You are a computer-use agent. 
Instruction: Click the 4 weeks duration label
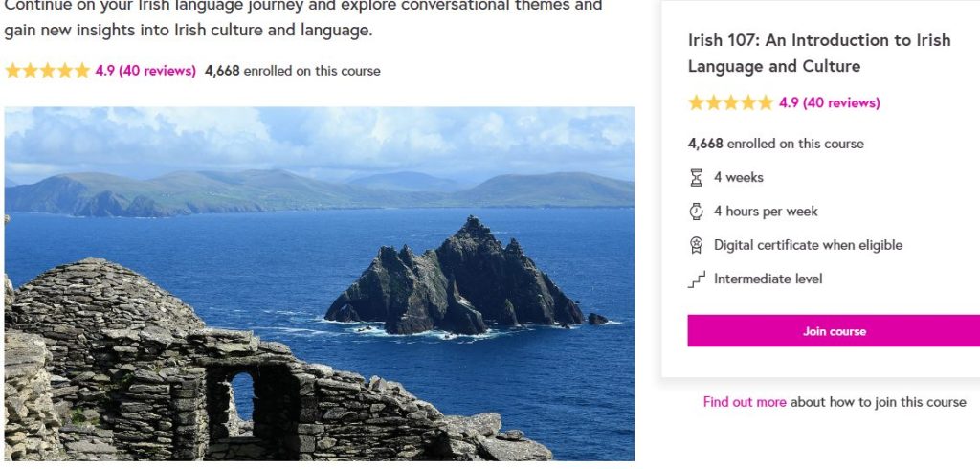[x=739, y=177]
